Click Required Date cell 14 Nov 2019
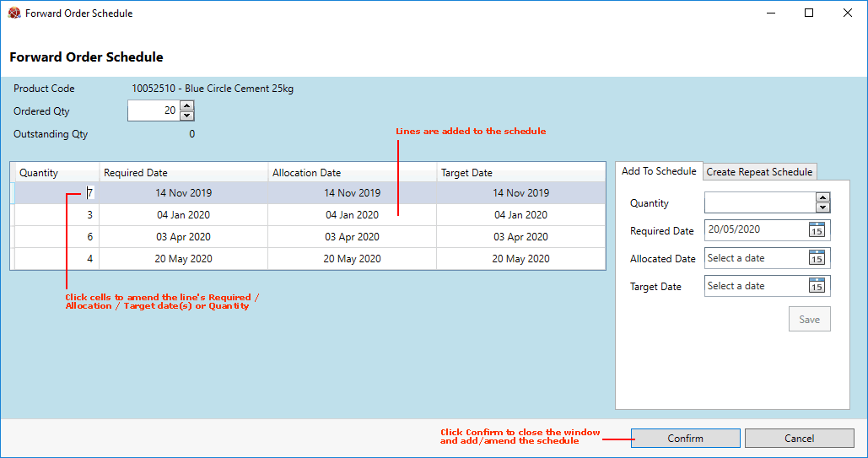This screenshot has width=868, height=458. 184,192
